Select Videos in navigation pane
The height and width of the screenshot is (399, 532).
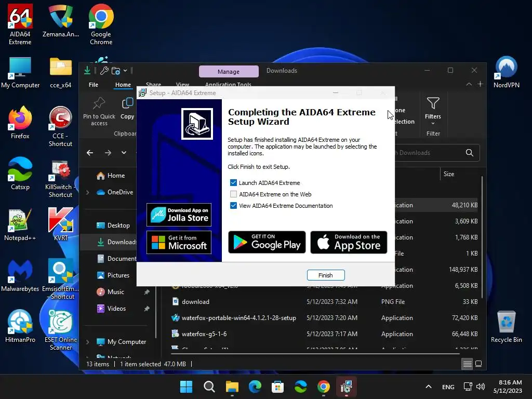pyautogui.click(x=116, y=309)
